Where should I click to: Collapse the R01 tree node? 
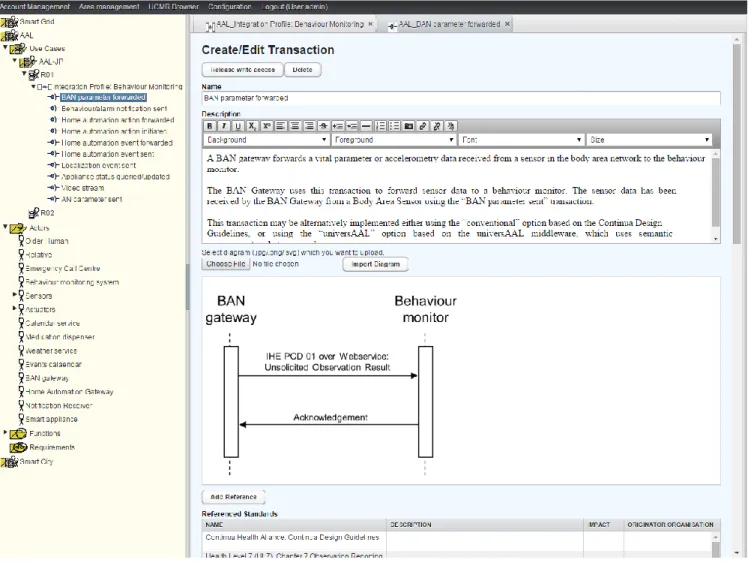pyautogui.click(x=24, y=73)
